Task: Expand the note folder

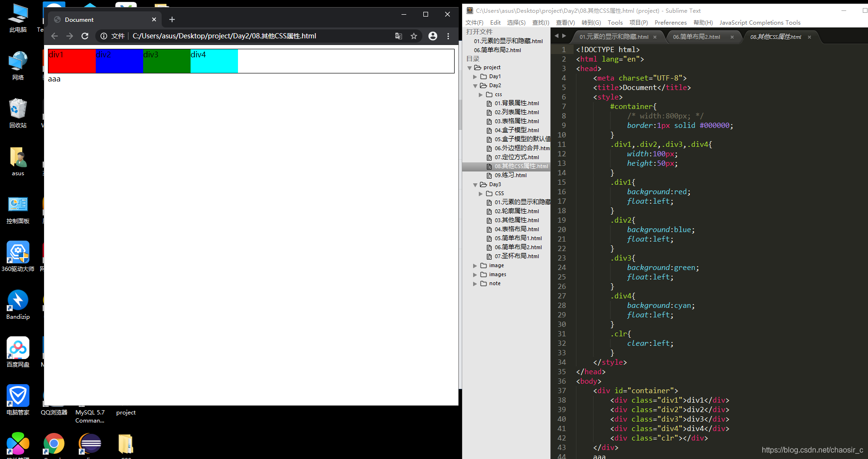Action: pyautogui.click(x=475, y=284)
